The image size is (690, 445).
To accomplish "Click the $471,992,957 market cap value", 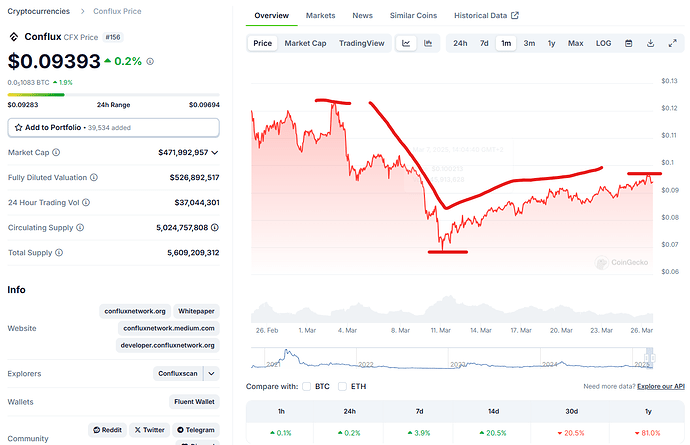I will [183, 153].
